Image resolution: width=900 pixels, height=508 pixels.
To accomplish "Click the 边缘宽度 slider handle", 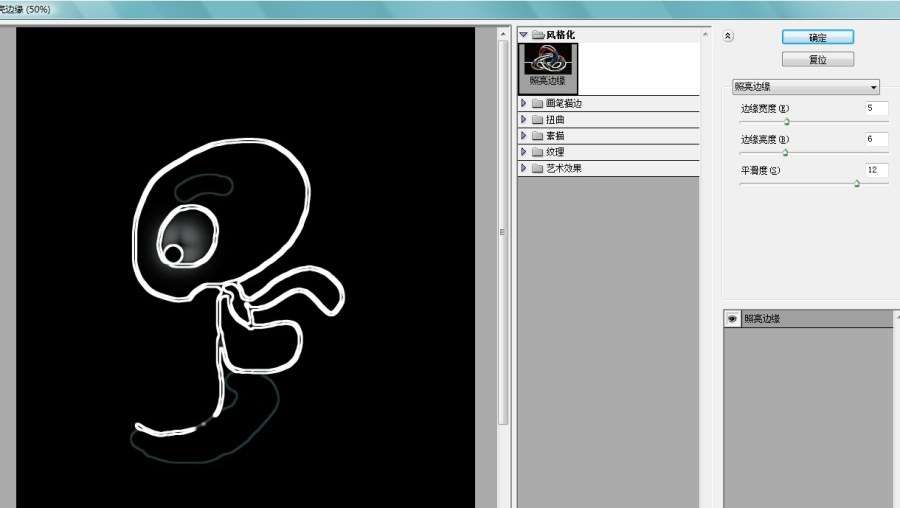I will (786, 122).
